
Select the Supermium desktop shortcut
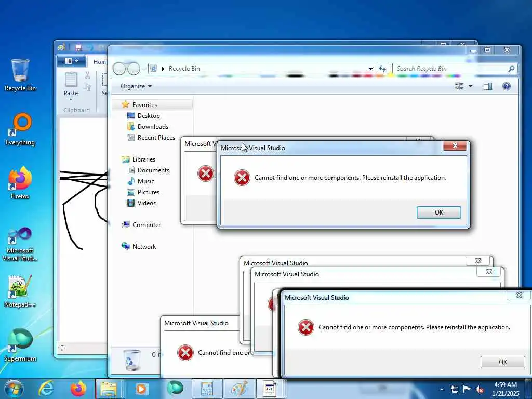point(20,345)
